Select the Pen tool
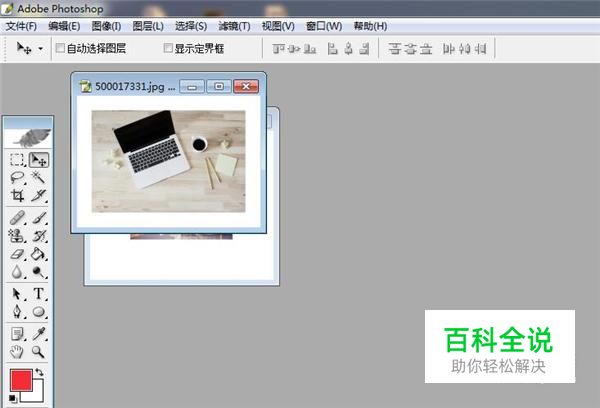This screenshot has width=600, height=408. (17, 312)
